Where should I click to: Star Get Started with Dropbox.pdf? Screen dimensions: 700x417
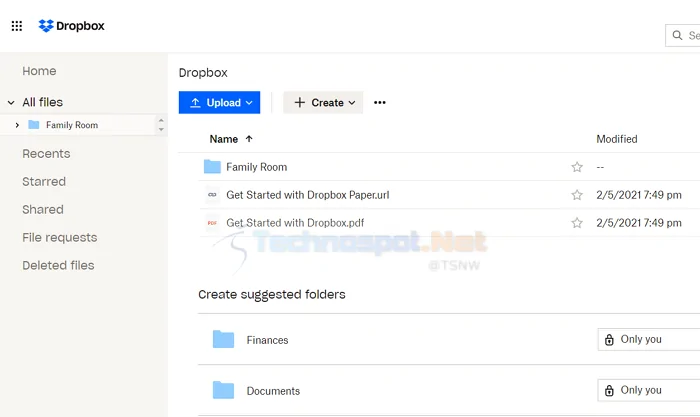(577, 222)
